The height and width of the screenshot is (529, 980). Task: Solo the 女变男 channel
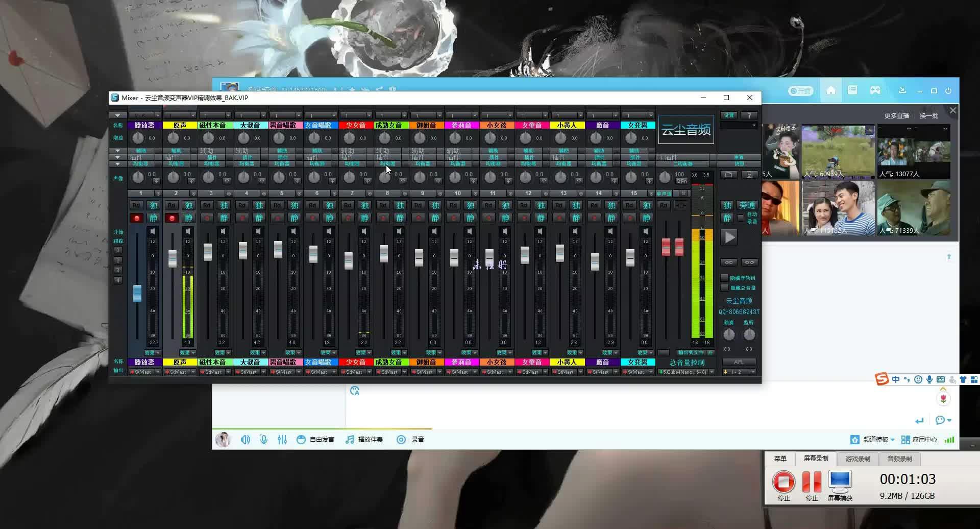point(646,205)
